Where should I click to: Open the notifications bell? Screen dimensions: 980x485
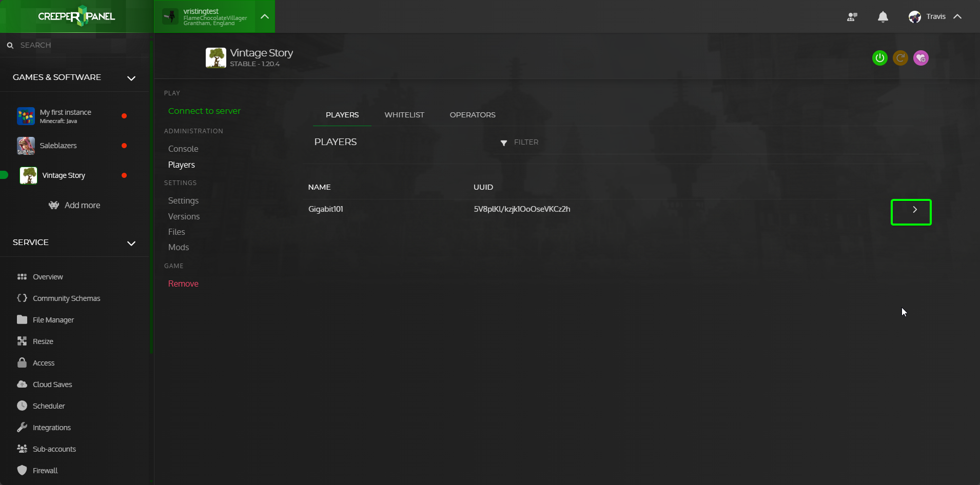point(883,17)
